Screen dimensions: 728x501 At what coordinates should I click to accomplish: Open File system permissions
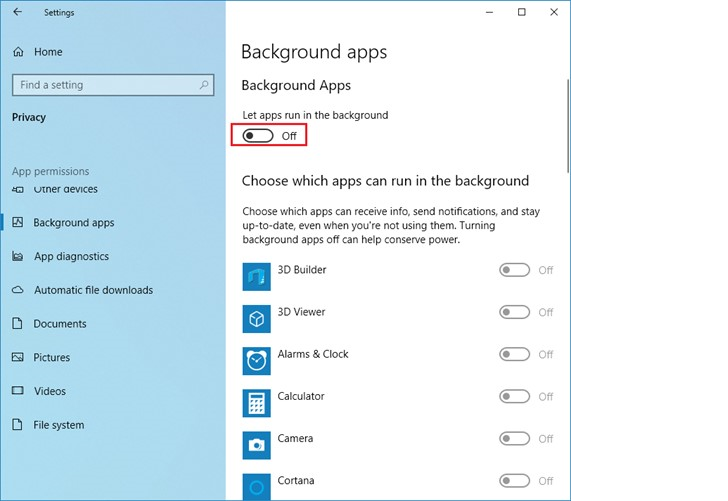pos(59,425)
